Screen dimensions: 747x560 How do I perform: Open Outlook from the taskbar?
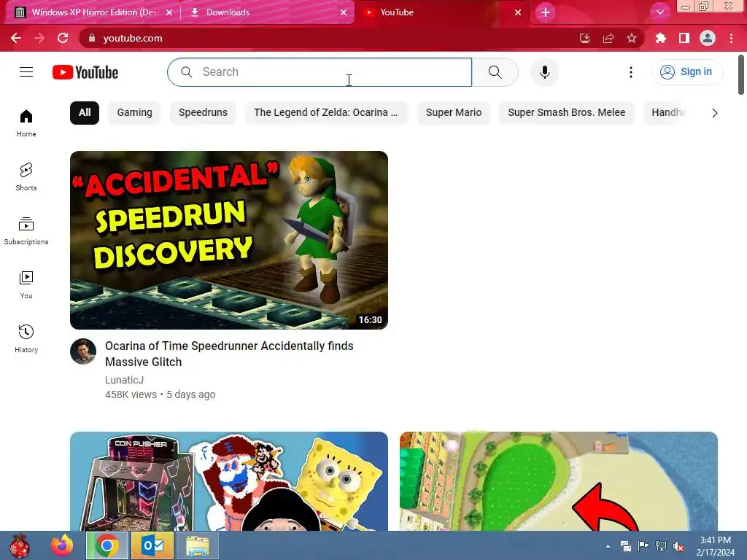tap(152, 545)
